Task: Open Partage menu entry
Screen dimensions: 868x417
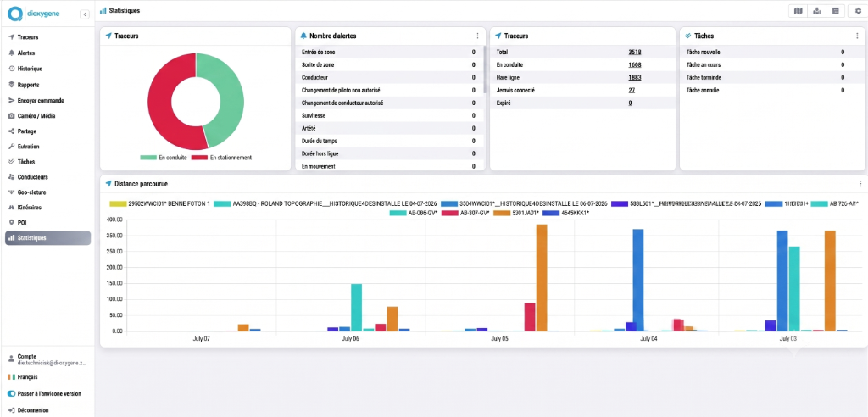Action: 47,131
